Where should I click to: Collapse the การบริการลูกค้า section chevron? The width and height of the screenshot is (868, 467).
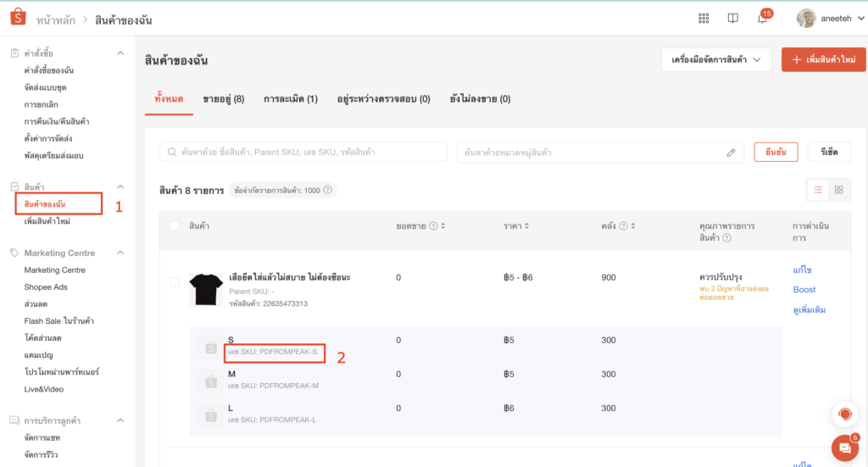(x=120, y=420)
